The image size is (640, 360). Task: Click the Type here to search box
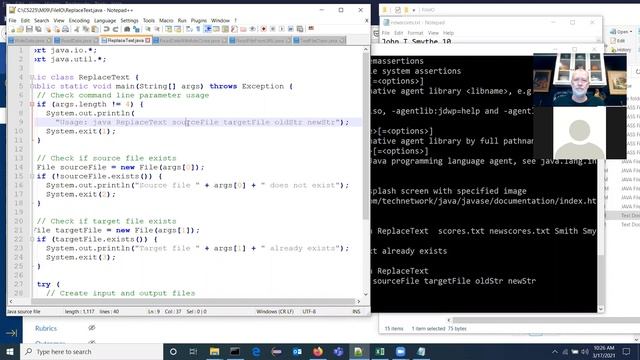click(92, 351)
